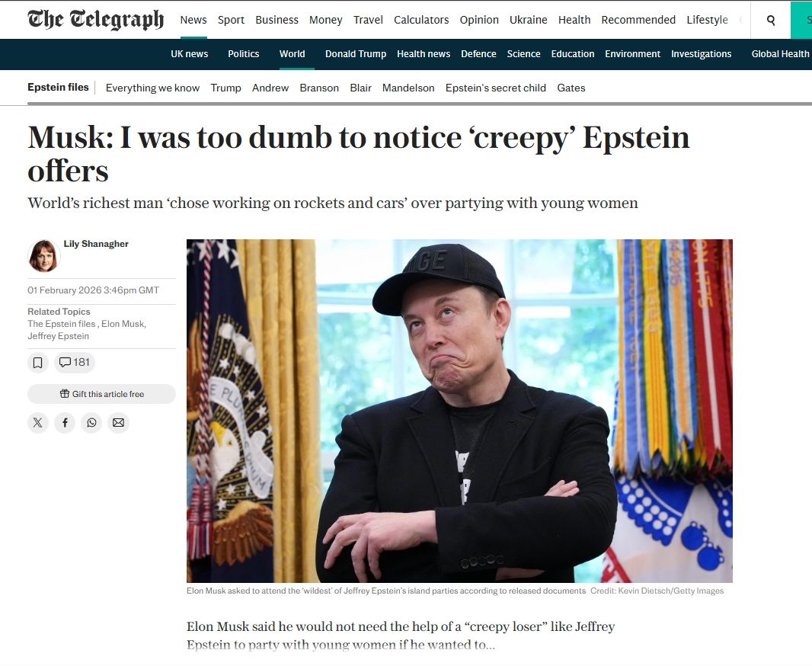Save article with bookmark icon

point(38,363)
